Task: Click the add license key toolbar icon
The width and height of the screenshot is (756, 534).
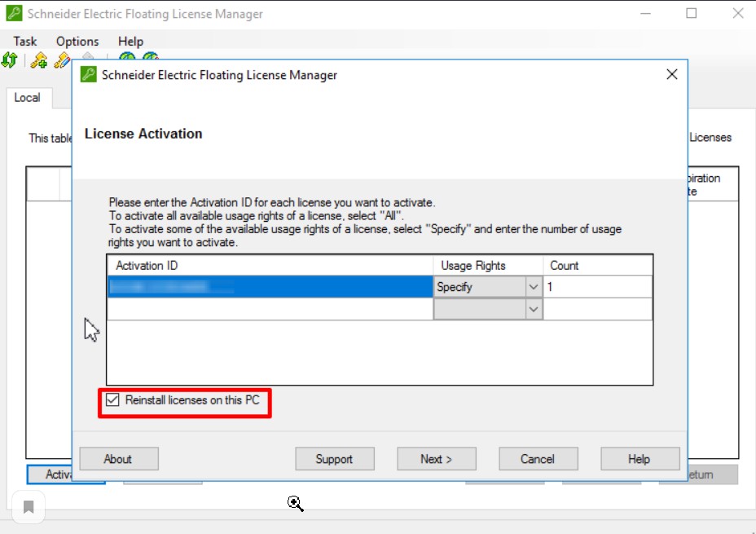Action: pos(38,60)
